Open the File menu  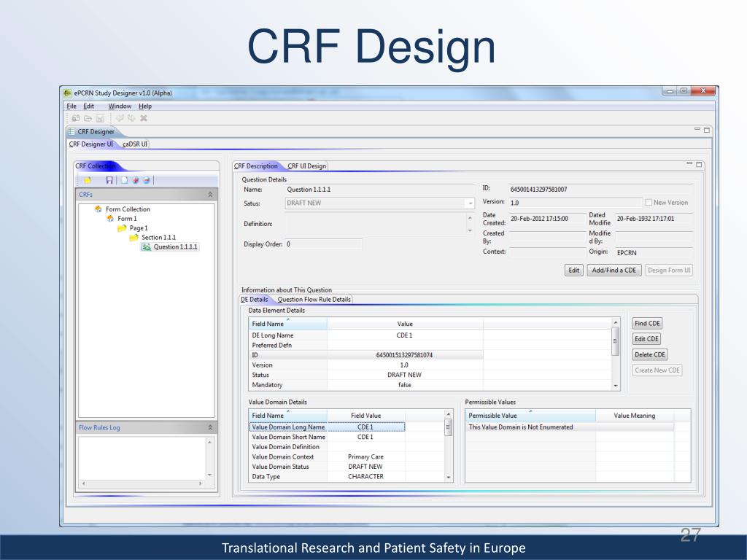pyautogui.click(x=71, y=106)
